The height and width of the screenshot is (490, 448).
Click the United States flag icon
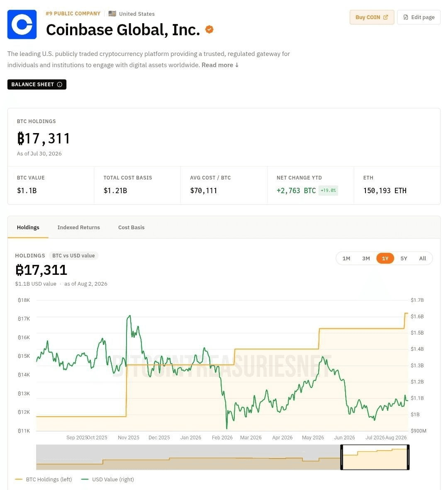coord(112,13)
